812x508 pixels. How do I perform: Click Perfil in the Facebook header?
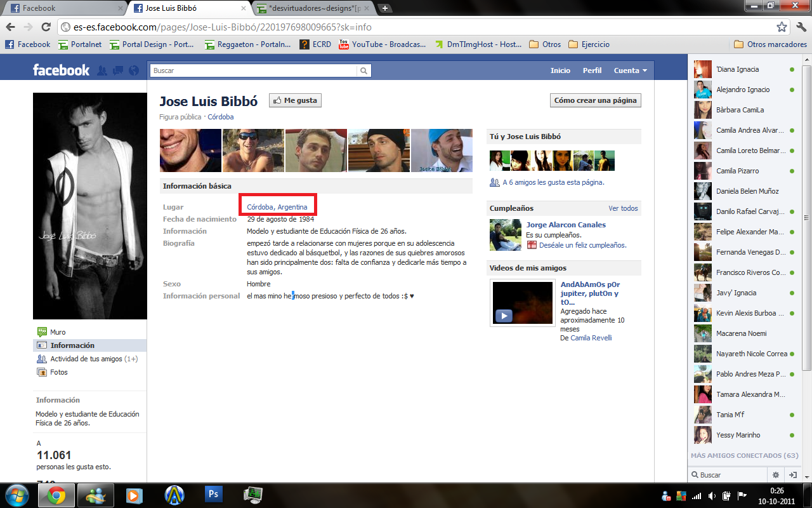tap(592, 70)
